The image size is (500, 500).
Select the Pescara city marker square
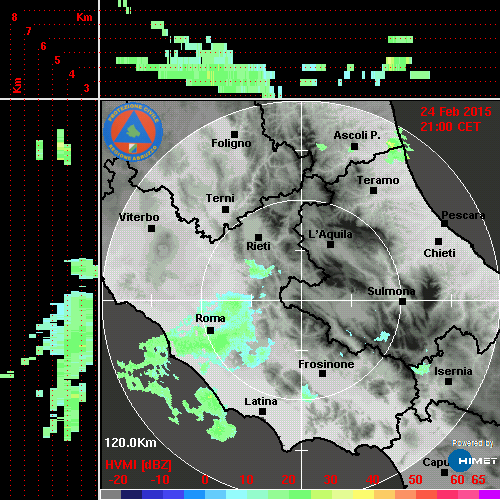tap(444, 224)
